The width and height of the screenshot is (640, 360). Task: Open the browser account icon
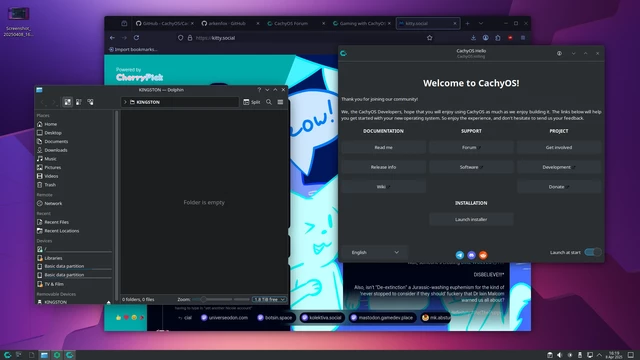point(485,38)
